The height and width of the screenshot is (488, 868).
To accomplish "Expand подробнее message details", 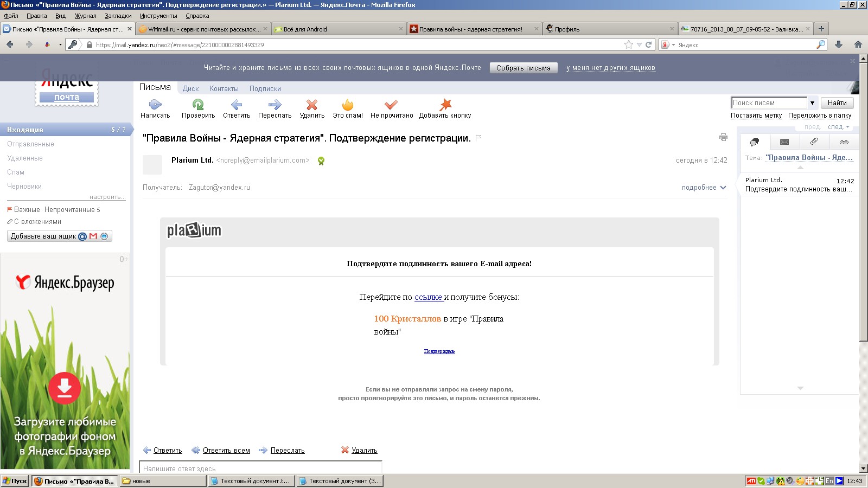I will tap(704, 188).
